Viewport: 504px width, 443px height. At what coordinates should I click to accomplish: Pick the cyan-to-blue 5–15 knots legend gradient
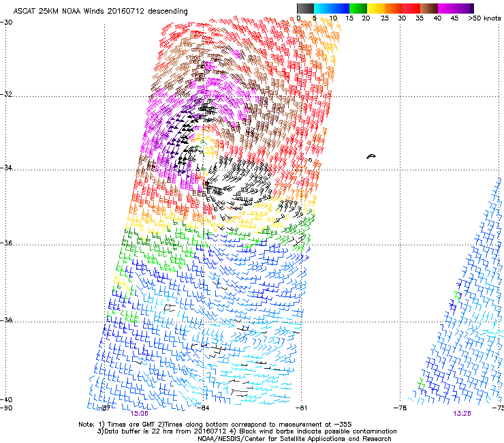332,8
